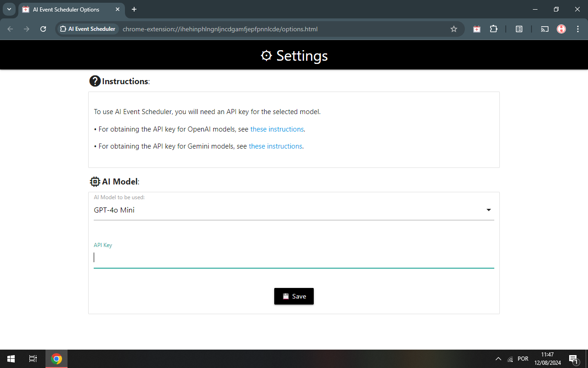Click the AI Event Scheduler site chip
This screenshot has width=588, height=368.
(87, 29)
